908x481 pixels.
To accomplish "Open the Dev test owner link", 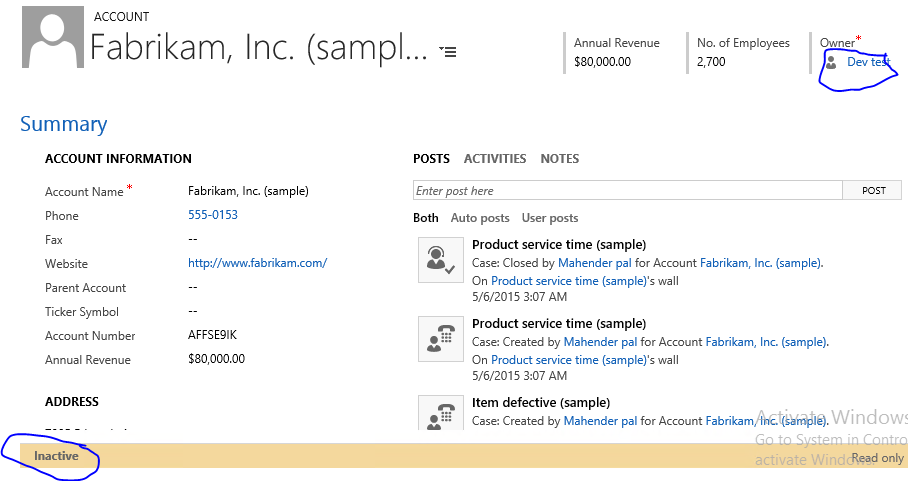I will 867,62.
